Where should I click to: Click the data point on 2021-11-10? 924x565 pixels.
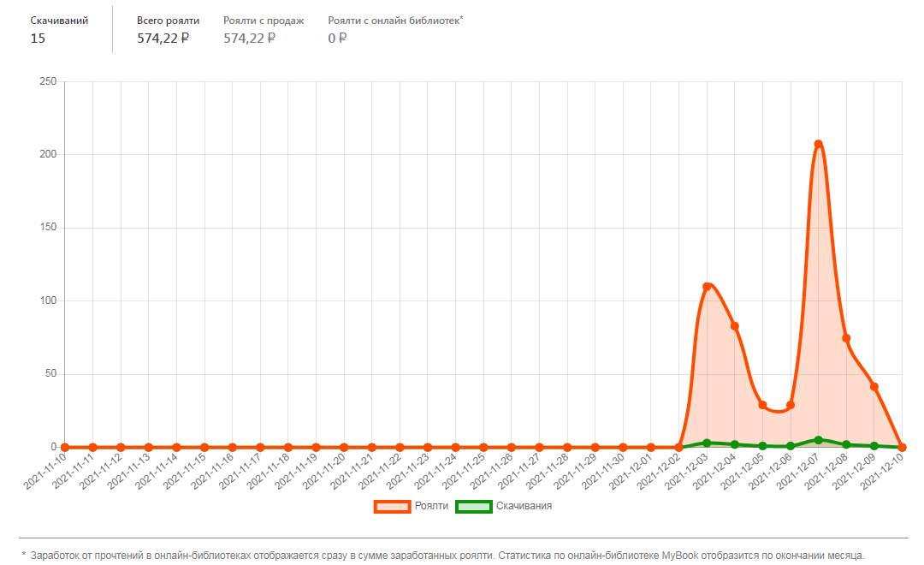click(65, 447)
